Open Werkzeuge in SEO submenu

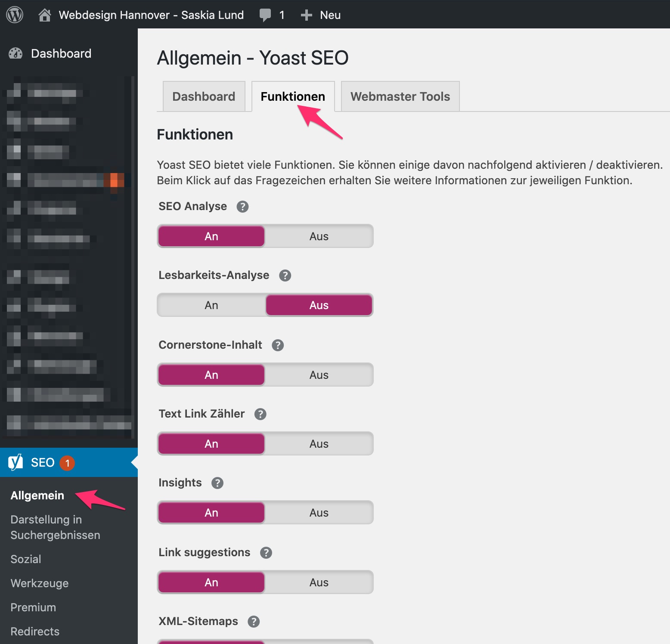[40, 583]
